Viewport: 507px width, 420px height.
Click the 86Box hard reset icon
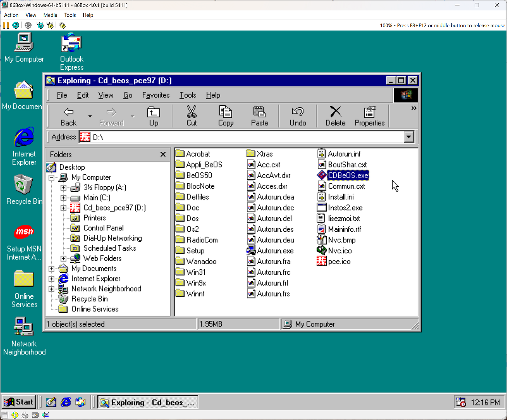point(16,25)
